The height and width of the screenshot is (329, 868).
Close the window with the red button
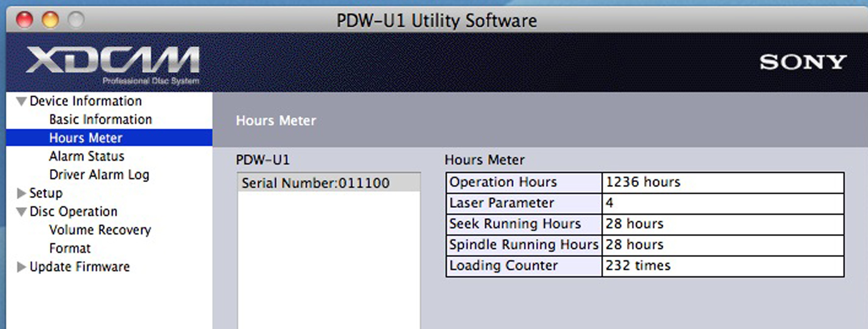coord(24,20)
